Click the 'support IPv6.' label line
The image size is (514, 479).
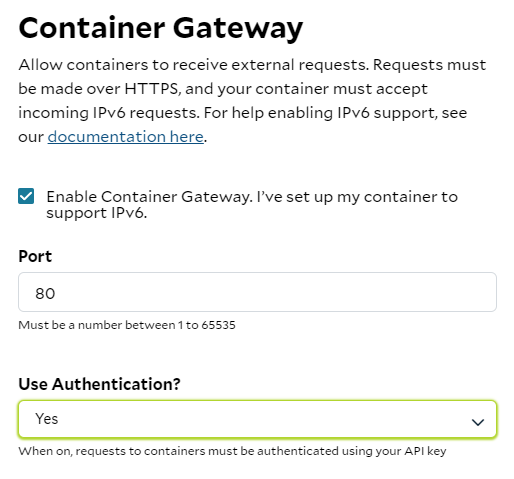tap(97, 213)
